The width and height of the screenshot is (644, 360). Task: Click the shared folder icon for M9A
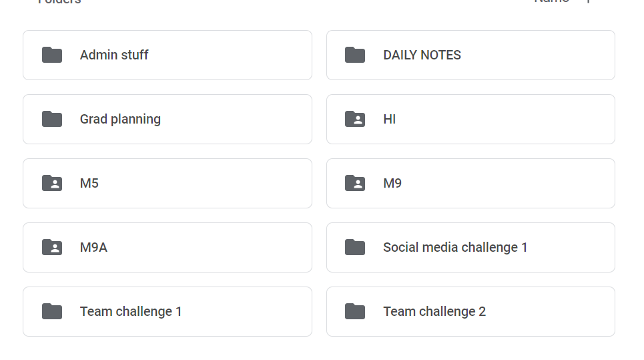[x=52, y=247]
